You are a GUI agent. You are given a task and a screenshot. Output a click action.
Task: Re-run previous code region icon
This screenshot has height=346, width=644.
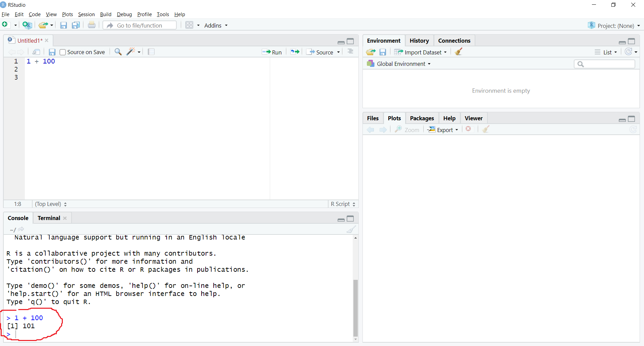tap(295, 52)
